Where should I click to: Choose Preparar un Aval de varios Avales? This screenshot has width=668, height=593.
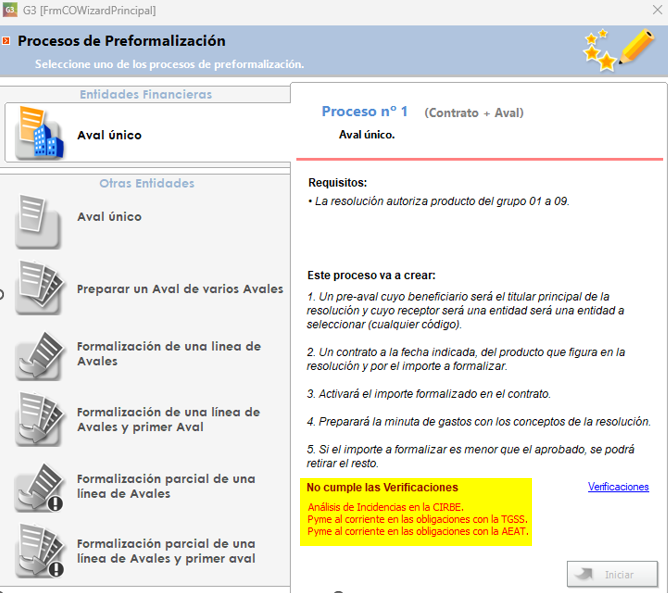pos(180,289)
